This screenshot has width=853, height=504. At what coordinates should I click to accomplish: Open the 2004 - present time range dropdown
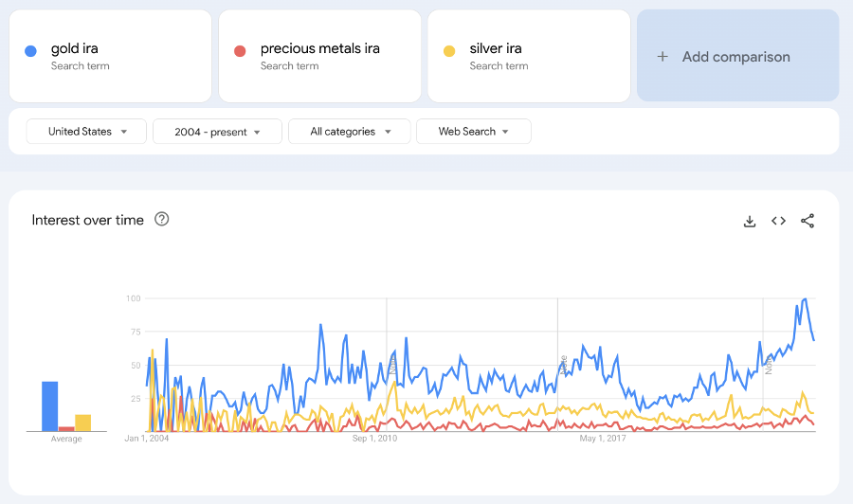click(x=218, y=132)
